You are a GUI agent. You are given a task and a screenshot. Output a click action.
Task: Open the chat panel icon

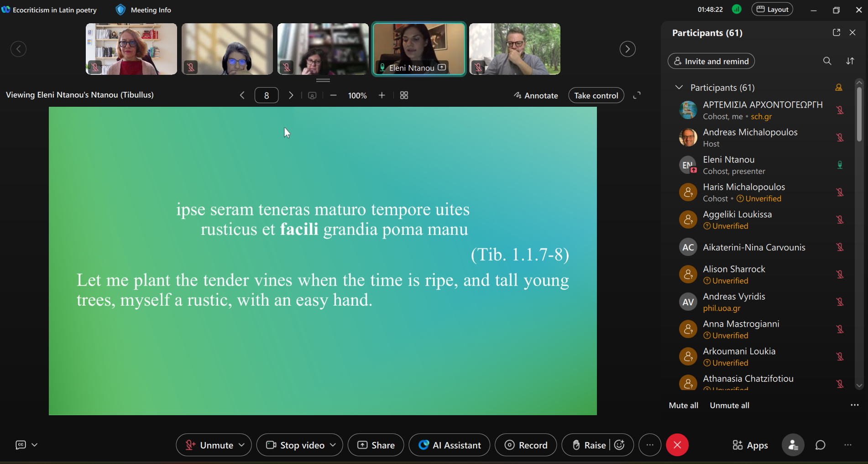click(820, 445)
